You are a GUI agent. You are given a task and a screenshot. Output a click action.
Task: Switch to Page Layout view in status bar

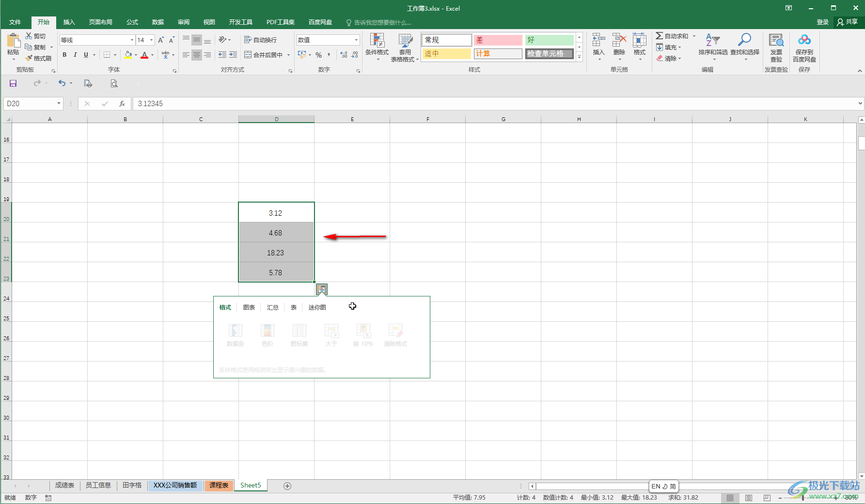click(749, 498)
